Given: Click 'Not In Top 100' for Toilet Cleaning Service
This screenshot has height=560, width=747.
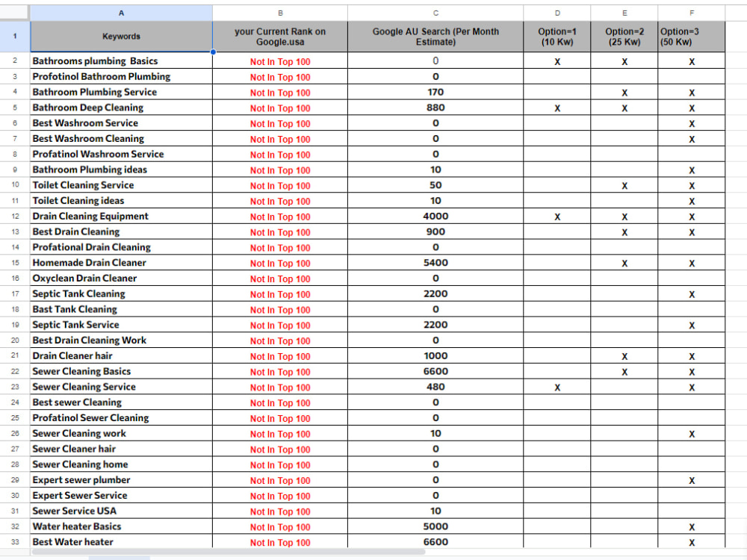Looking at the screenshot, I should [280, 186].
